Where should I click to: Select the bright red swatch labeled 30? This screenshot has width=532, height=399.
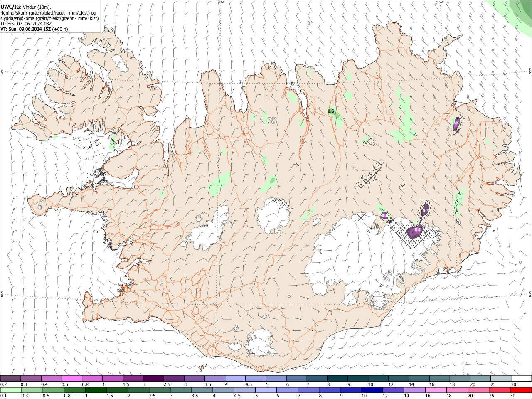pos(521,390)
